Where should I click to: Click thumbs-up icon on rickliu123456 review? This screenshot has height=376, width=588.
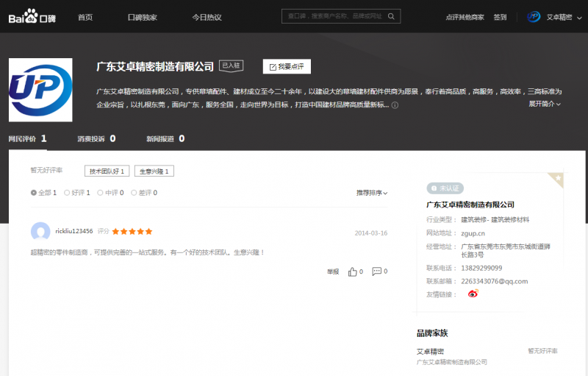click(352, 272)
